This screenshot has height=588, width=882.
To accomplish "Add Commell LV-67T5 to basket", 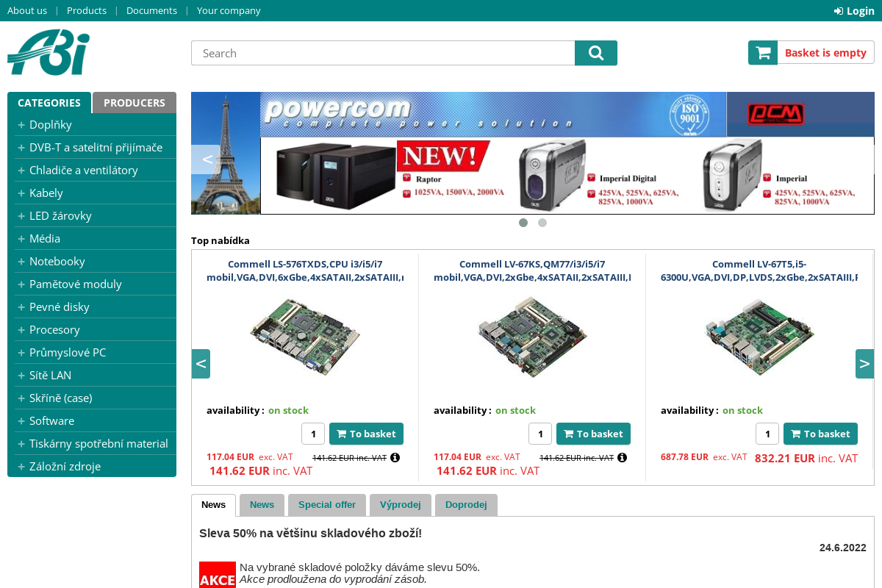I will 820,434.
